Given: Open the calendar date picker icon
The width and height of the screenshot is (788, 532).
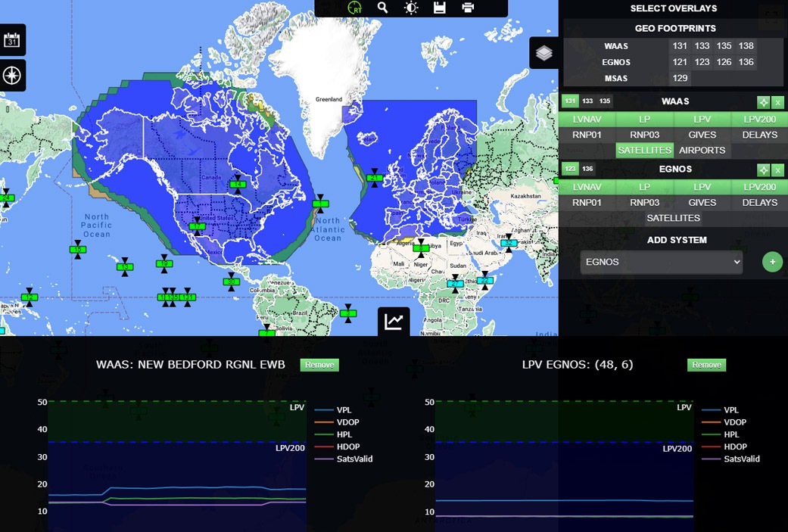Looking at the screenshot, I should click(12, 40).
